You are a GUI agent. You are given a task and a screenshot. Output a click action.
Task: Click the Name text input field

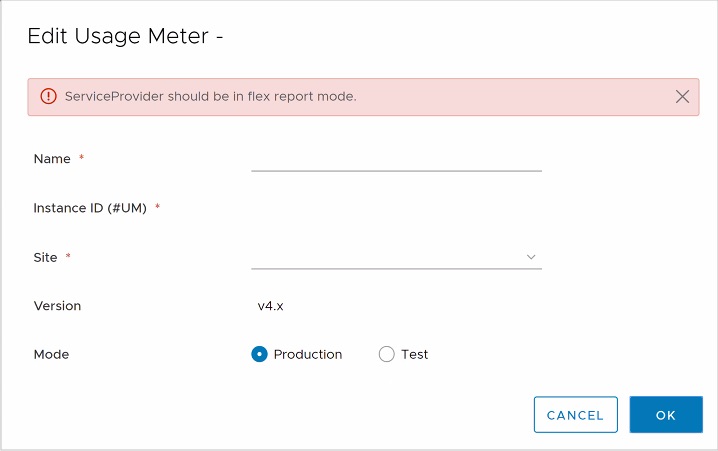click(396, 159)
